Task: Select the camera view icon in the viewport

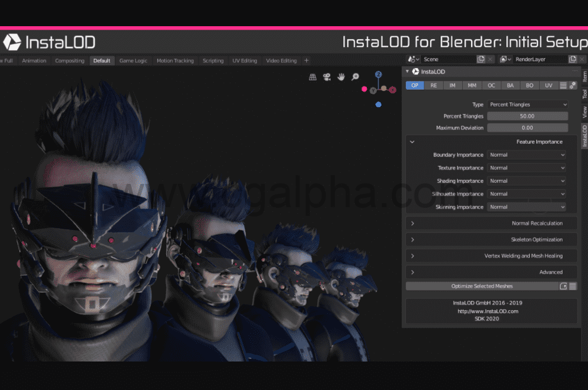Action: (327, 76)
